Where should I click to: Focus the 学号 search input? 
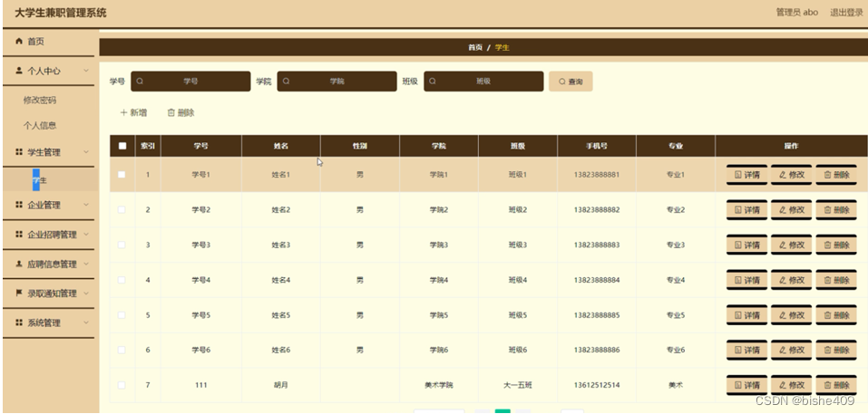click(x=190, y=82)
